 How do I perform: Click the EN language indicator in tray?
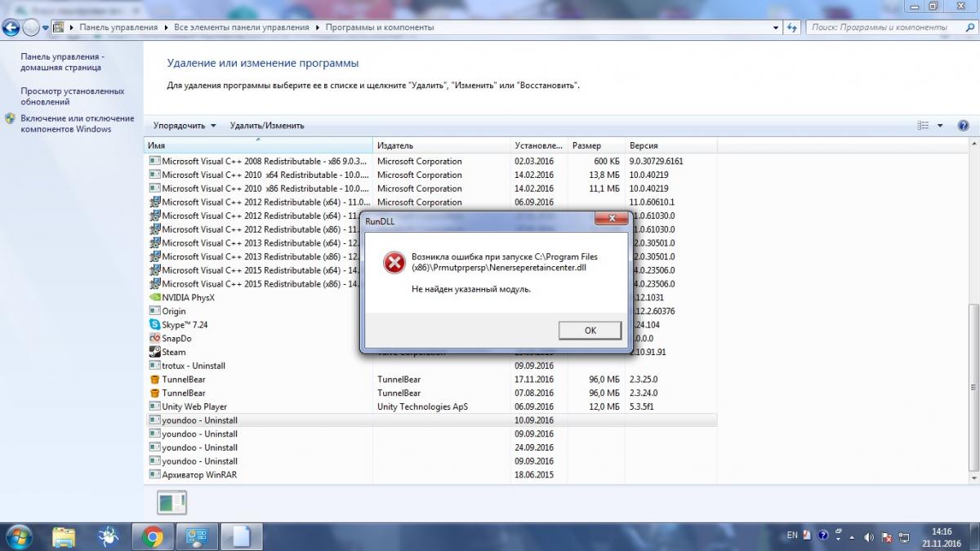pyautogui.click(x=792, y=535)
